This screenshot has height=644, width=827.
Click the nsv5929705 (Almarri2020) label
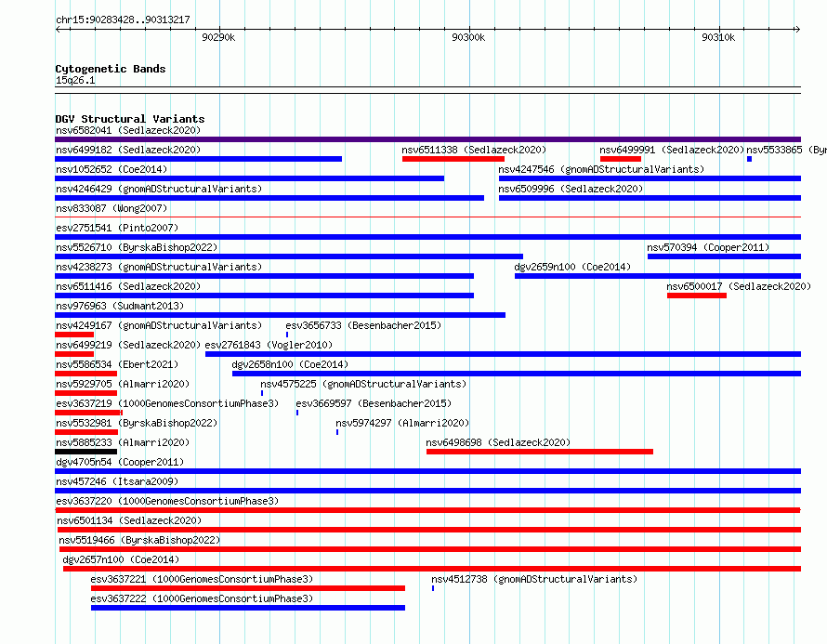click(x=123, y=384)
